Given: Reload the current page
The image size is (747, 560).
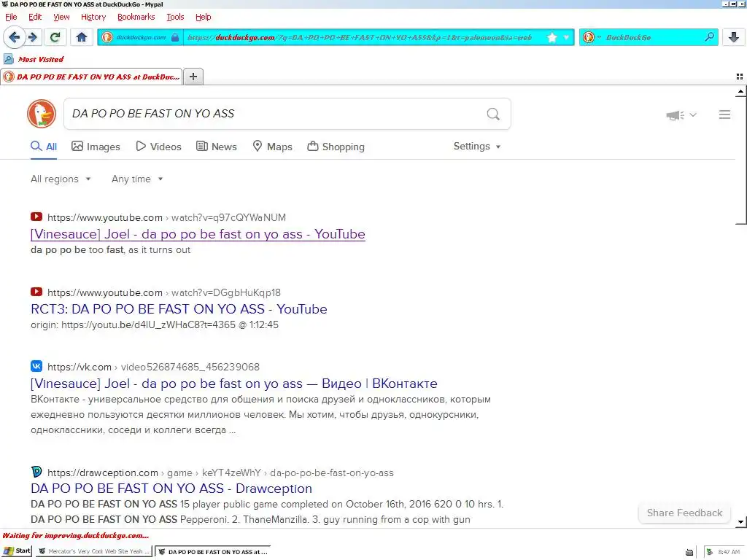Looking at the screenshot, I should coord(55,37).
